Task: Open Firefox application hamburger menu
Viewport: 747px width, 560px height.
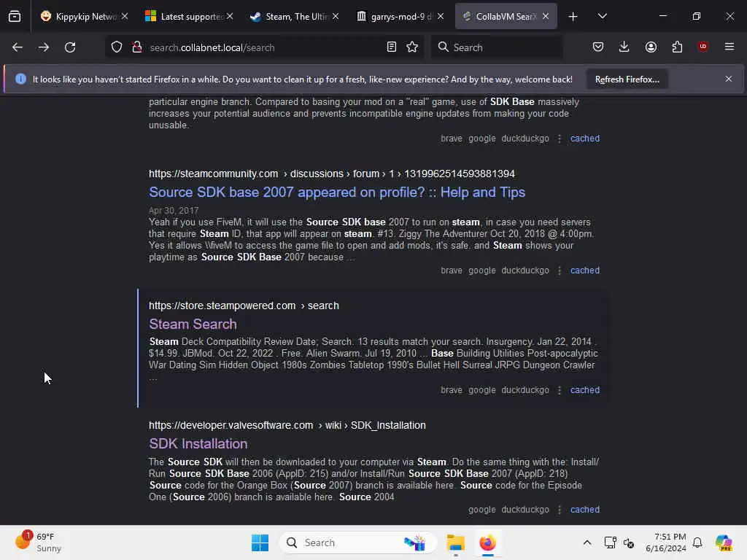Action: point(729,47)
